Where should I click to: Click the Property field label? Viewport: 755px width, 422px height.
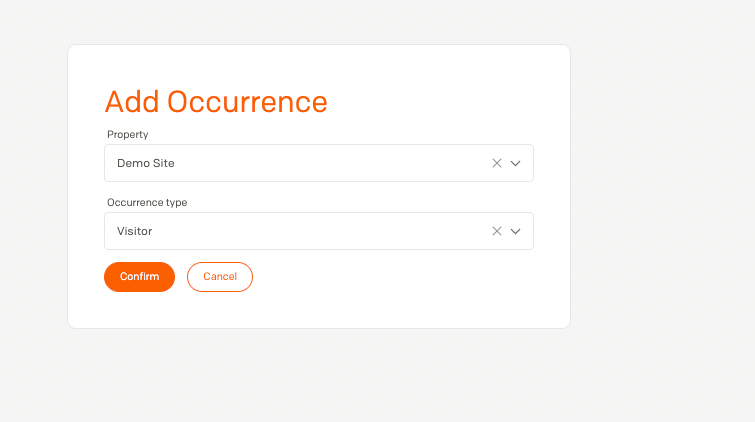[128, 134]
